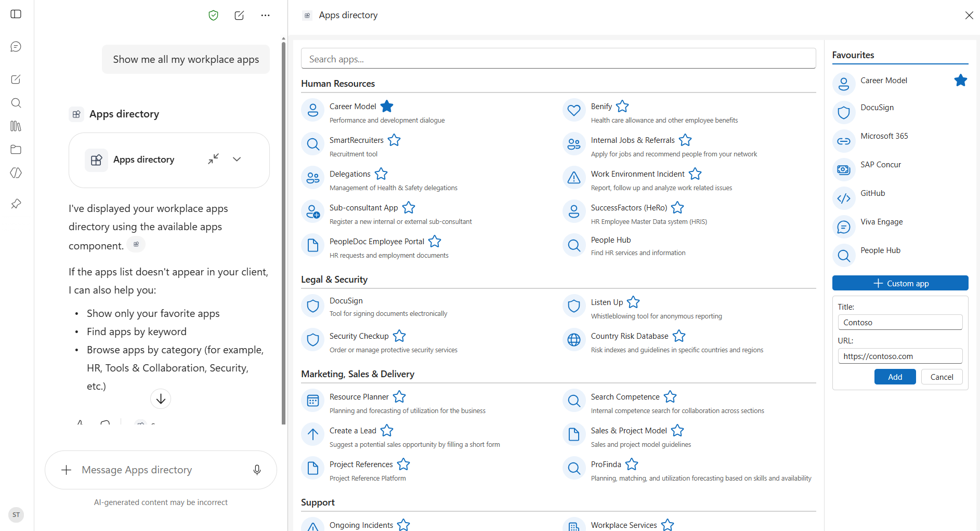This screenshot has width=980, height=531.
Task: Open the SuccessFactors (HeRo) link
Action: [x=629, y=208]
